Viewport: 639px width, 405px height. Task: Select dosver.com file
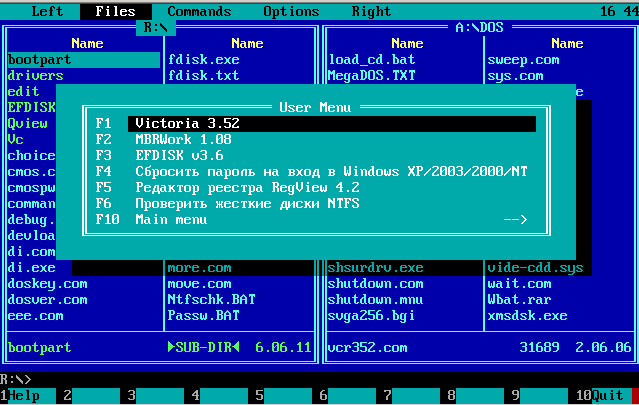coord(47,300)
